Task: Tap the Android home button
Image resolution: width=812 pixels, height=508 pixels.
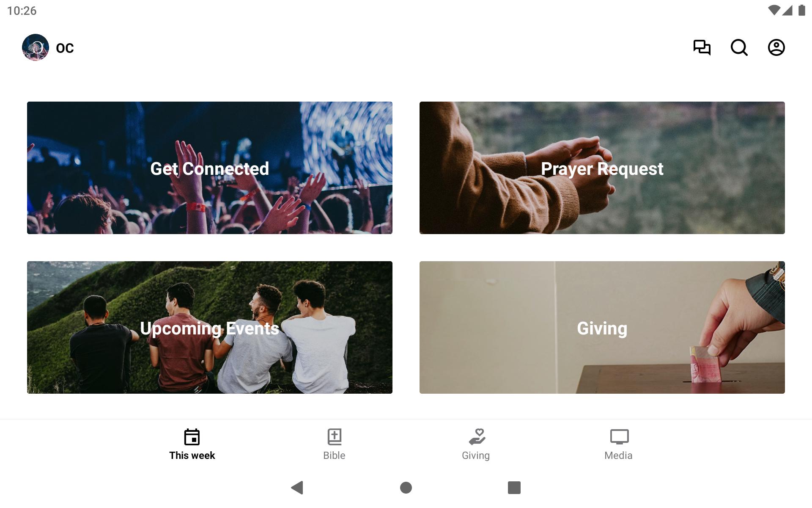Action: 406,488
